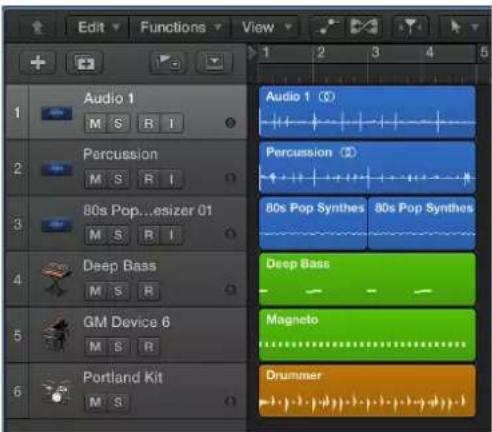Click the 80s Pop synthesizer track icon
The height and width of the screenshot is (432, 492).
[56, 225]
